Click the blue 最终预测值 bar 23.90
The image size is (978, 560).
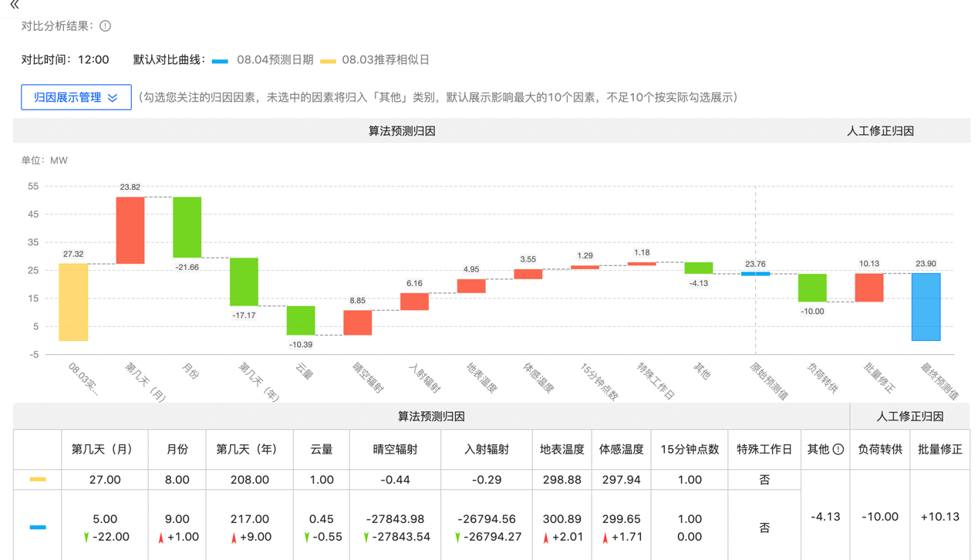[x=926, y=306]
